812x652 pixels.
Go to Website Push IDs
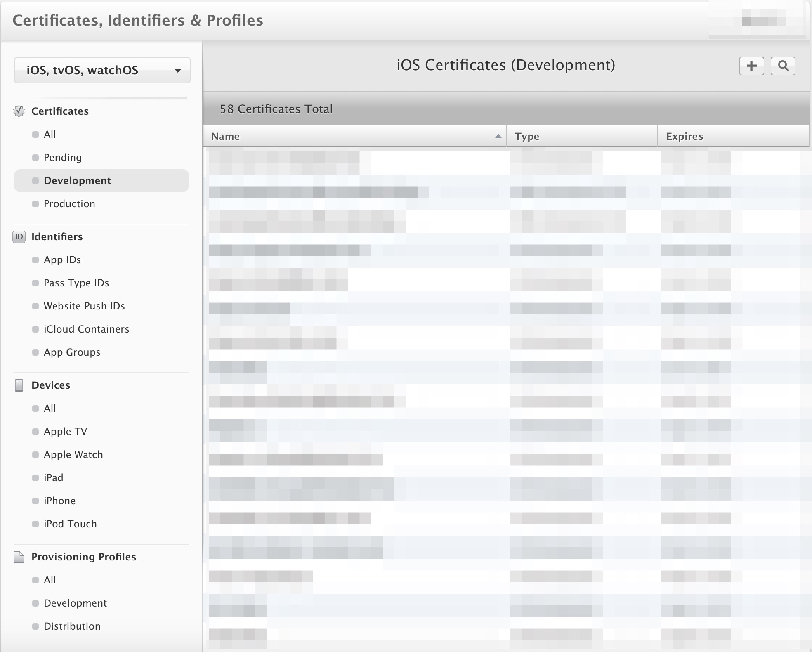(84, 306)
